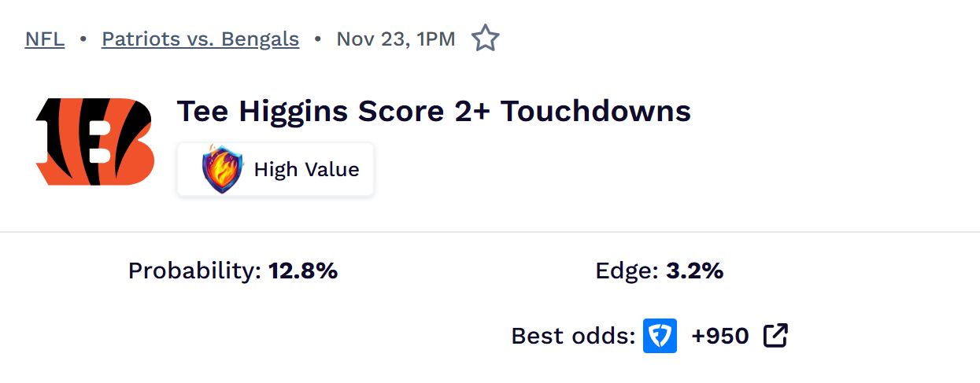This screenshot has height=383, width=980.
Task: Open the NFL league link
Action: 45,39
